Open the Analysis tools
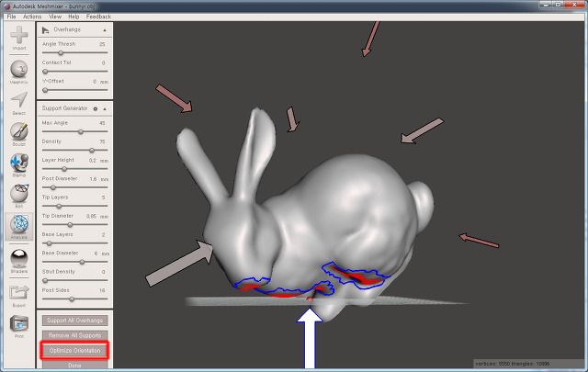 [19, 227]
